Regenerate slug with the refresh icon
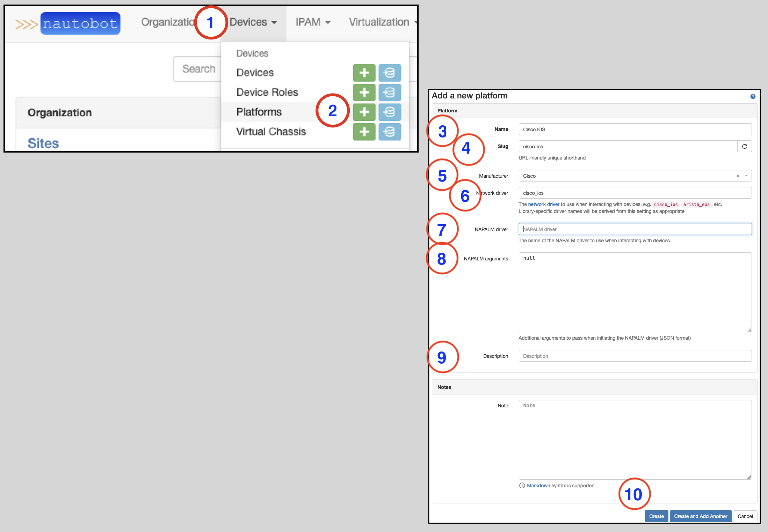Screen dimensions: 768x532 tap(744, 147)
